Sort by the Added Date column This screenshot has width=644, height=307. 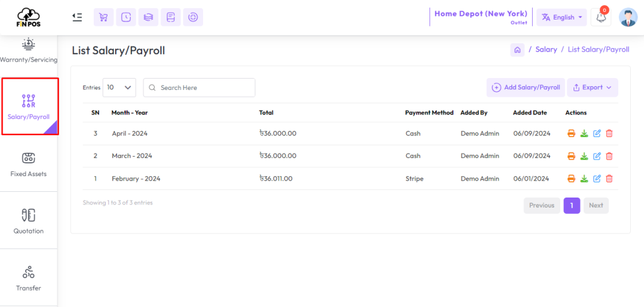click(530, 113)
